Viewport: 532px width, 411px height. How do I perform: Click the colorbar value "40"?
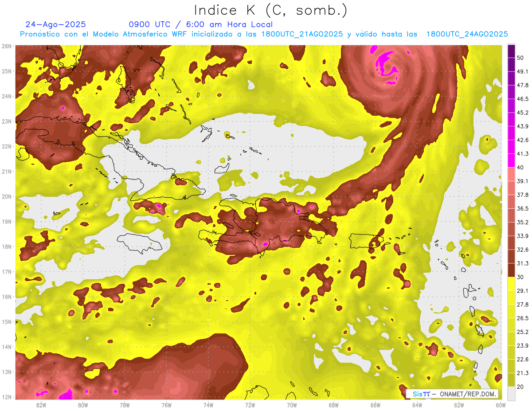[520, 167]
